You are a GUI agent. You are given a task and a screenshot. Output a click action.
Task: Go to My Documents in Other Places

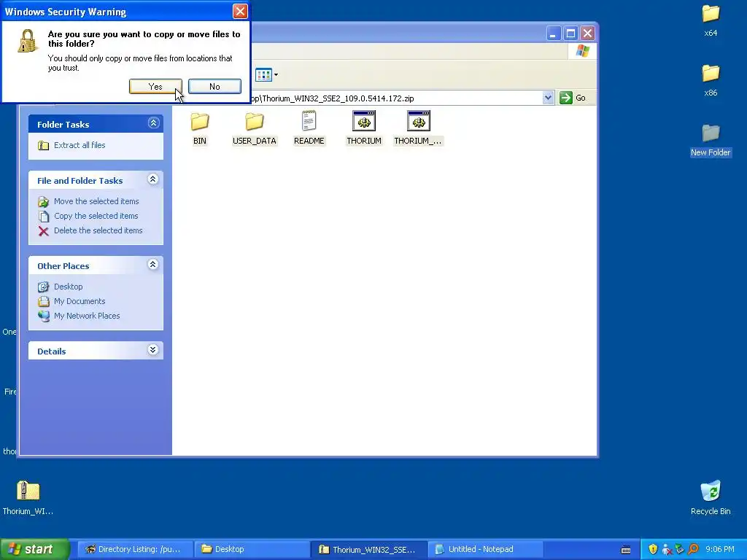click(80, 301)
